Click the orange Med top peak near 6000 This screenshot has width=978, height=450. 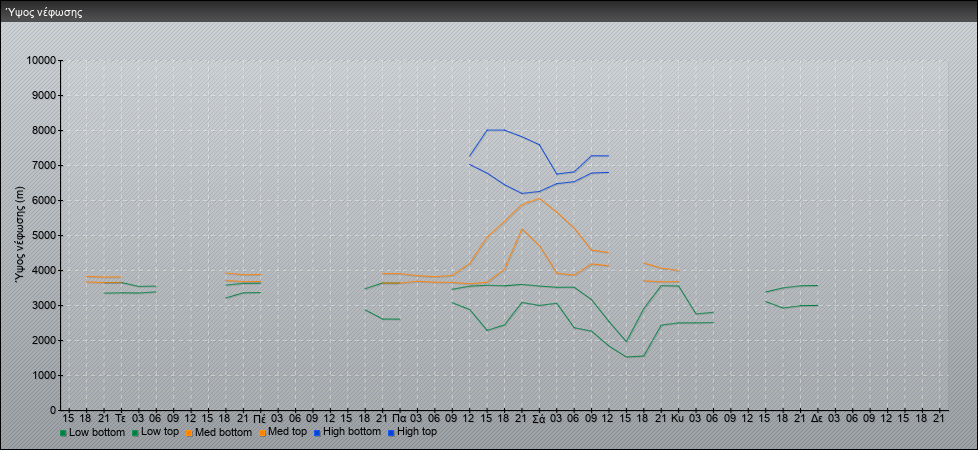tap(540, 198)
